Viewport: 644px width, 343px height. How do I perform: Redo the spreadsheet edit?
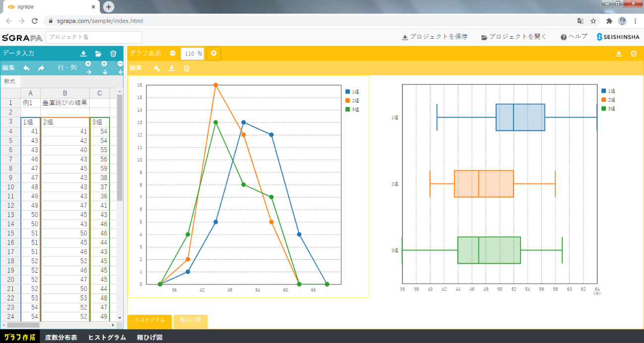point(41,68)
